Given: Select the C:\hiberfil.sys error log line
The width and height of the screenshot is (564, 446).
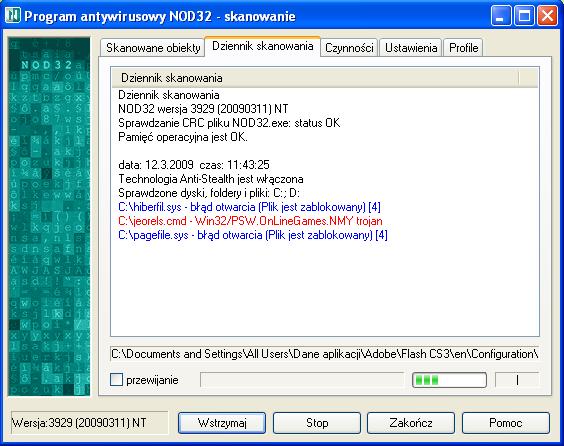Looking at the screenshot, I should 249,207.
